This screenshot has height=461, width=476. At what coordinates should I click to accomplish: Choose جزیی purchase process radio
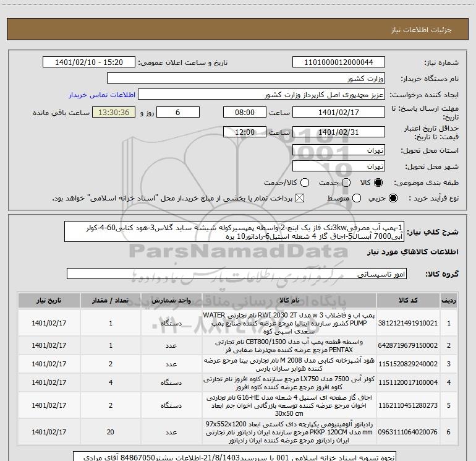[393, 198]
